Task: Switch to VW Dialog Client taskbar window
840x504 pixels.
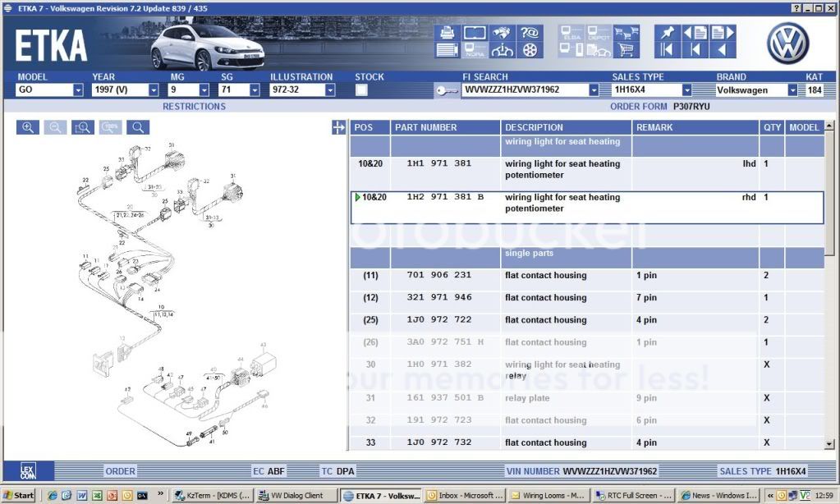Action: click(x=296, y=496)
